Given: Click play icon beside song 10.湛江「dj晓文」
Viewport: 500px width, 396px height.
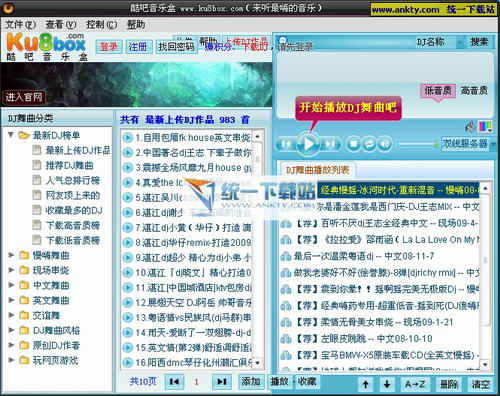Looking at the screenshot, I should [x=127, y=272].
